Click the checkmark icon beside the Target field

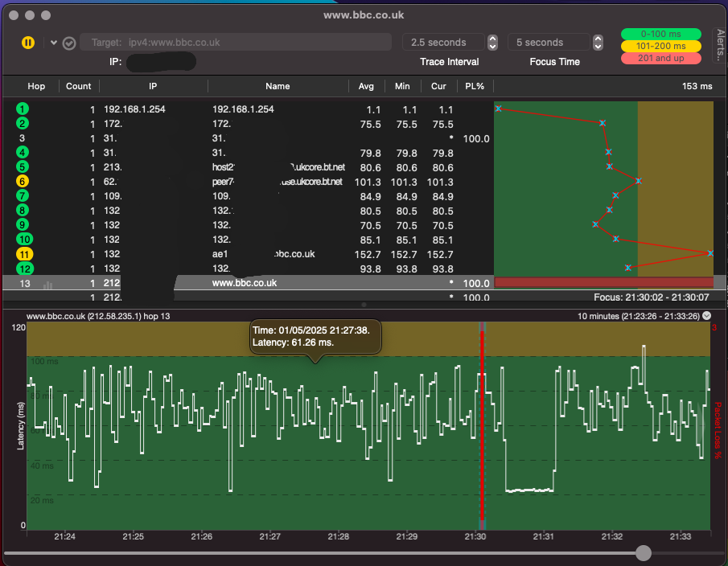[69, 43]
